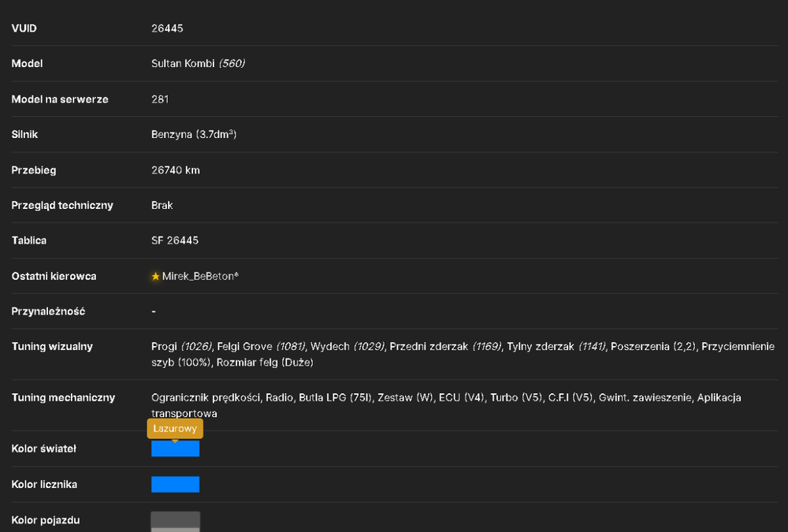Click the blue Kolor świateł swatch

click(176, 448)
